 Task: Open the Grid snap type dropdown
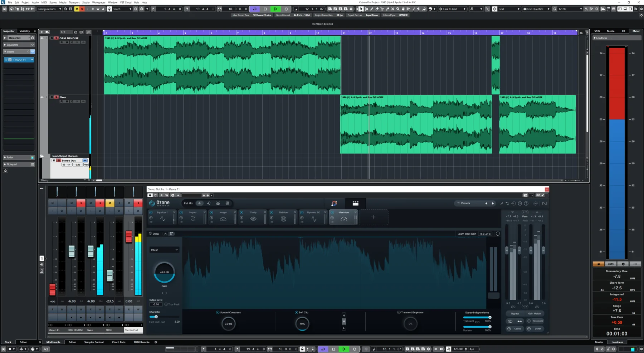pyautogui.click(x=509, y=9)
